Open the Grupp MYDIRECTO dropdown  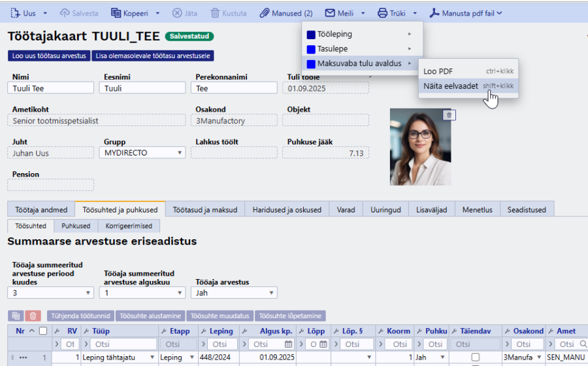pos(143,153)
